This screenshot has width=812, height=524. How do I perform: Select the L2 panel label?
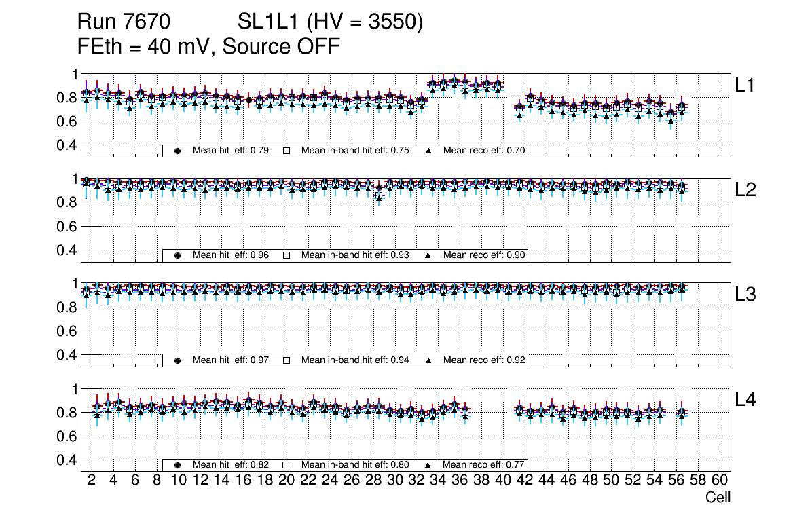pyautogui.click(x=745, y=191)
